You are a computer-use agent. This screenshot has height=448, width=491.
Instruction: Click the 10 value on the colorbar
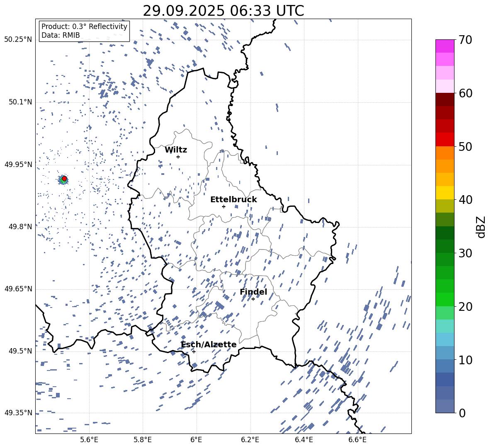click(465, 360)
